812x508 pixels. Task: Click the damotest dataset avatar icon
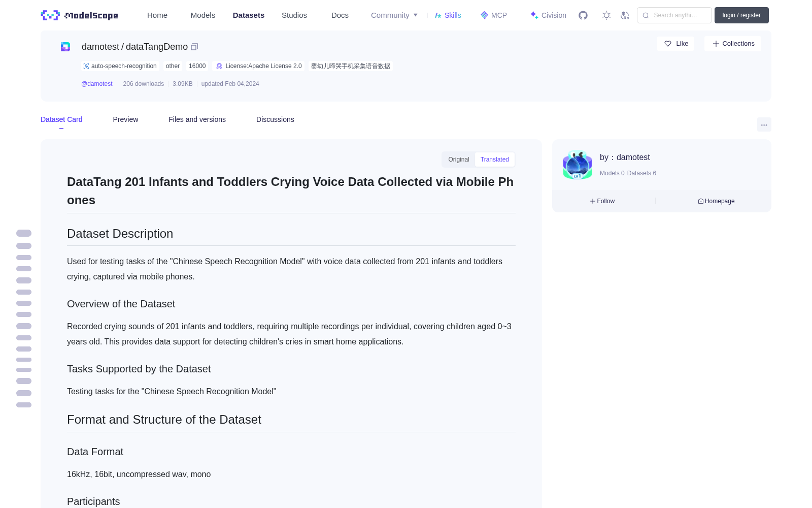point(65,47)
